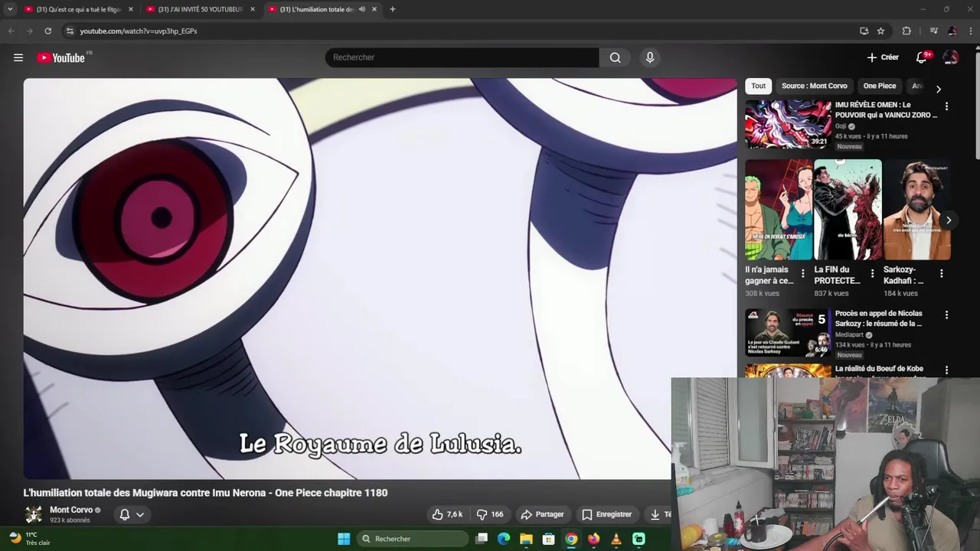980x551 pixels.
Task: Open options for "La FIN du PROTECTE..." short
Action: (871, 273)
